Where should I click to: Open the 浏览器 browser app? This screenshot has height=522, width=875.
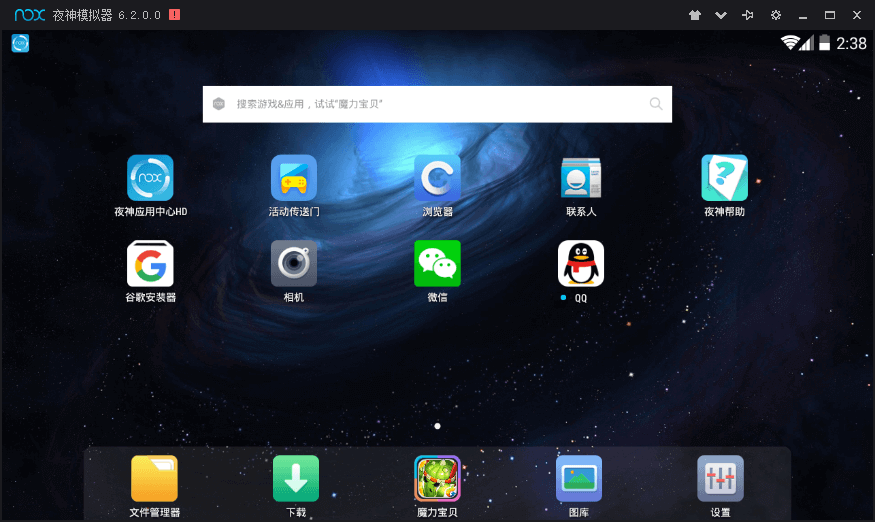[437, 178]
